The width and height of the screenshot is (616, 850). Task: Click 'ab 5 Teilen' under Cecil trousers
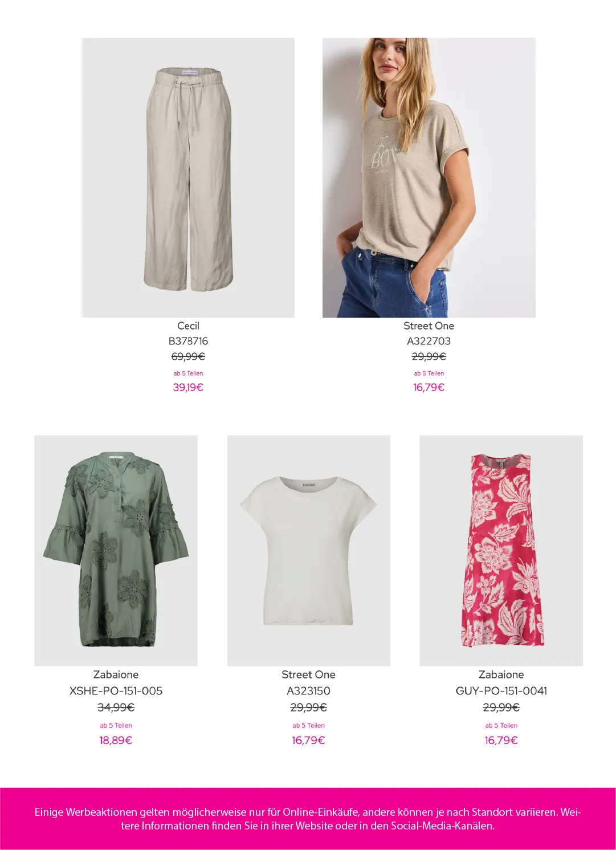pos(188,373)
